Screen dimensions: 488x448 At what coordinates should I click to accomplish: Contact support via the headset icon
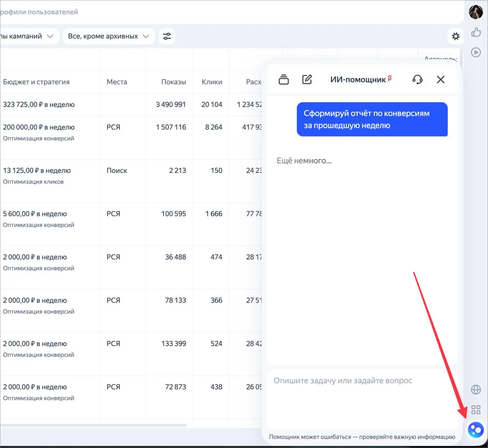click(x=417, y=79)
